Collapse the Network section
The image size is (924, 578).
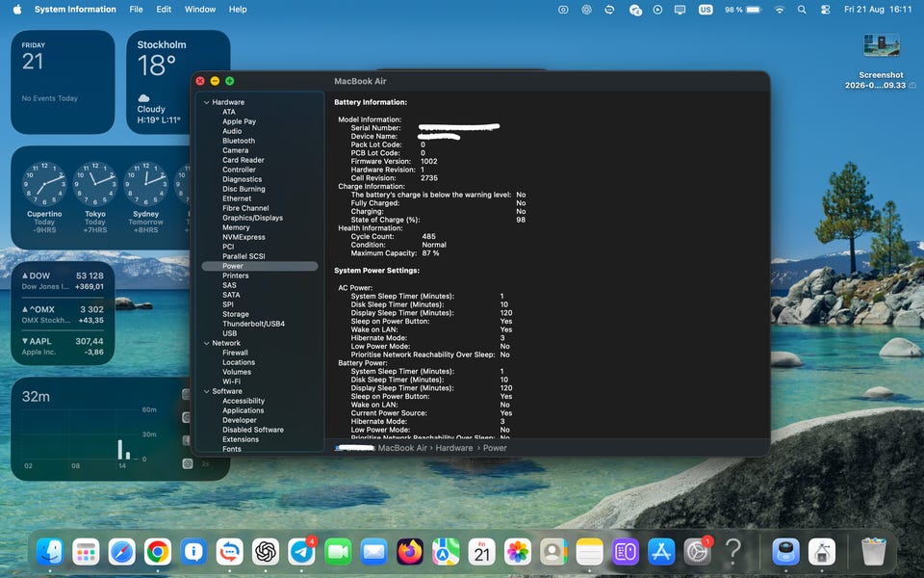207,343
